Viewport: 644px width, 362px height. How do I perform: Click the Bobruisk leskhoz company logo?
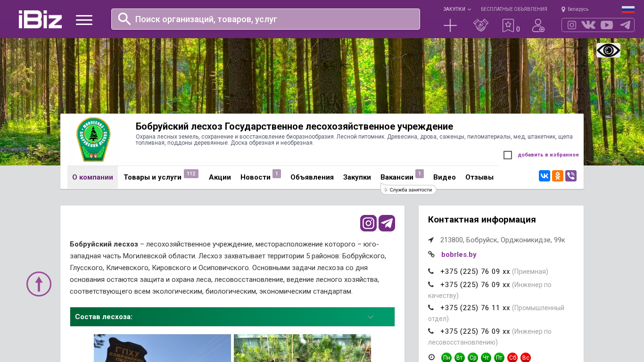93,140
